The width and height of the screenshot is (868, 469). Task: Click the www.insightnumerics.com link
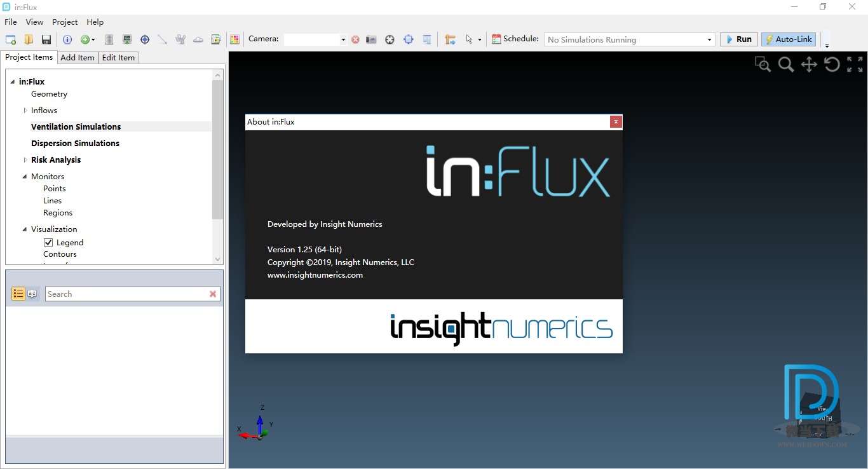[315, 275]
